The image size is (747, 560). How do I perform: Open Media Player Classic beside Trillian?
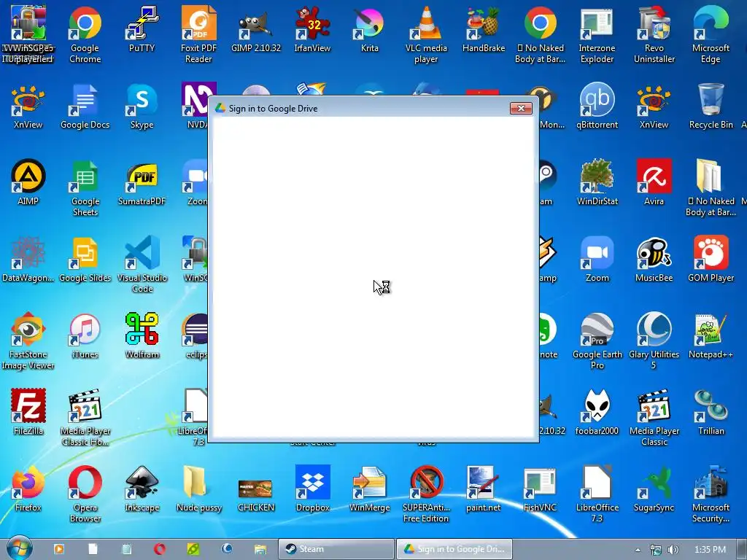coord(654,418)
